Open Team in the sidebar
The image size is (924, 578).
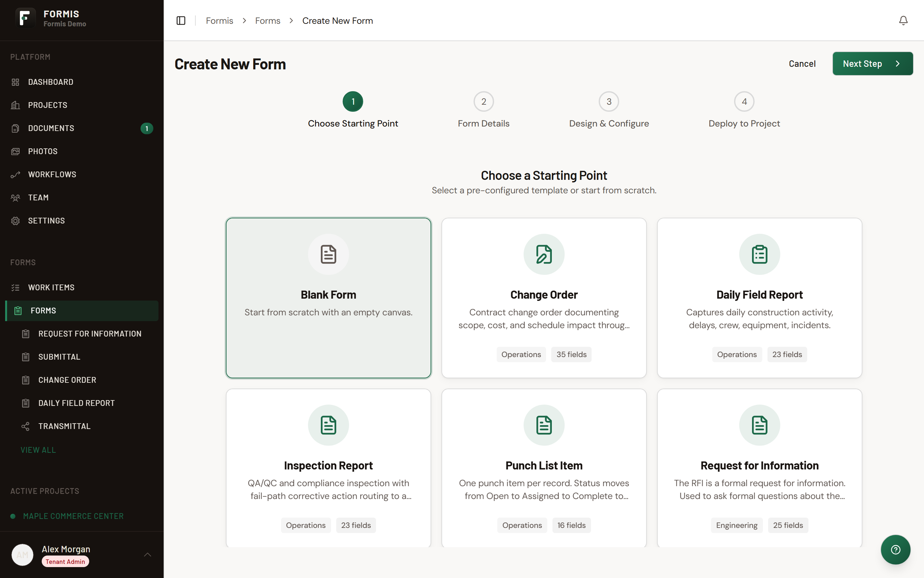(x=82, y=197)
